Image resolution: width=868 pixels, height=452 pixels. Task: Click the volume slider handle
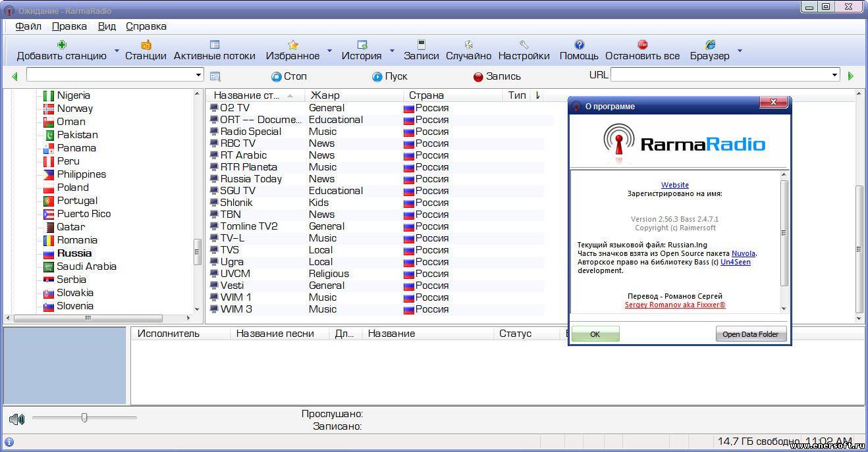pos(84,417)
